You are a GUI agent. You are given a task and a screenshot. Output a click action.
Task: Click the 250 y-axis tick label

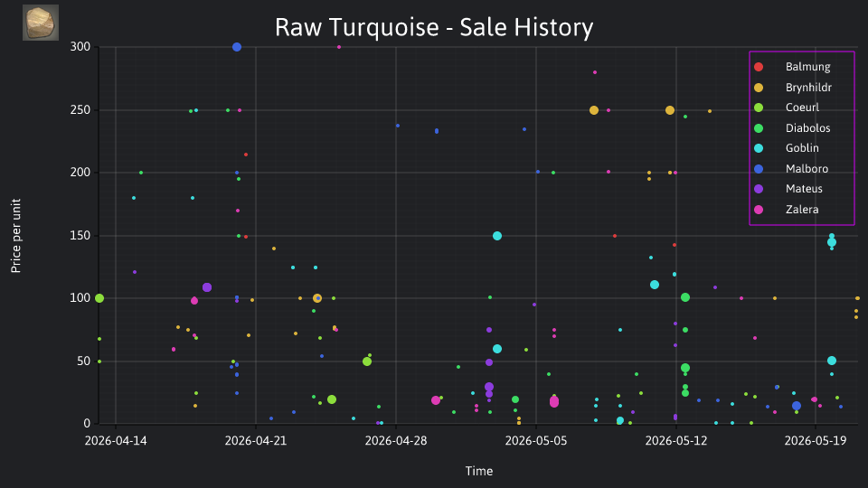(x=80, y=110)
